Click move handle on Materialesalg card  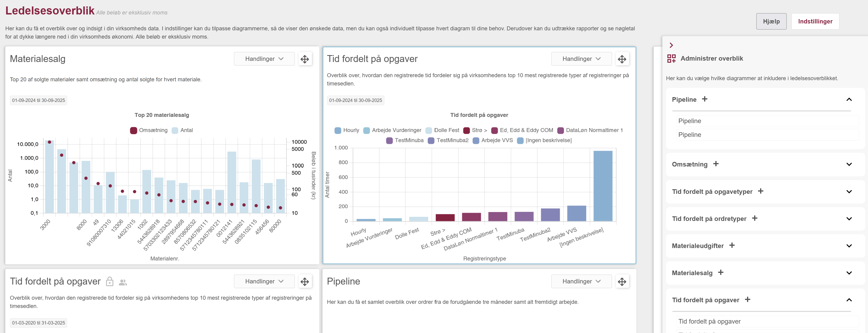(305, 59)
